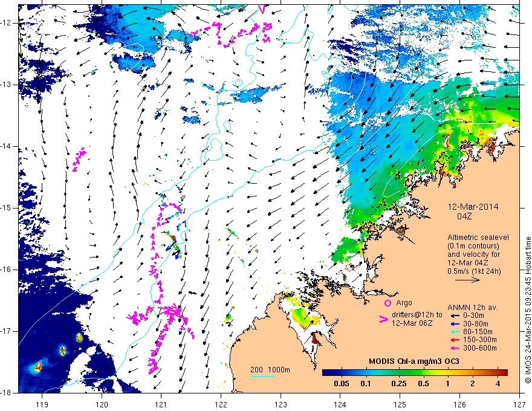Viewport: 532px width, 411px height.
Task: Click the magenta drifter V legend symbol
Action: point(383,319)
